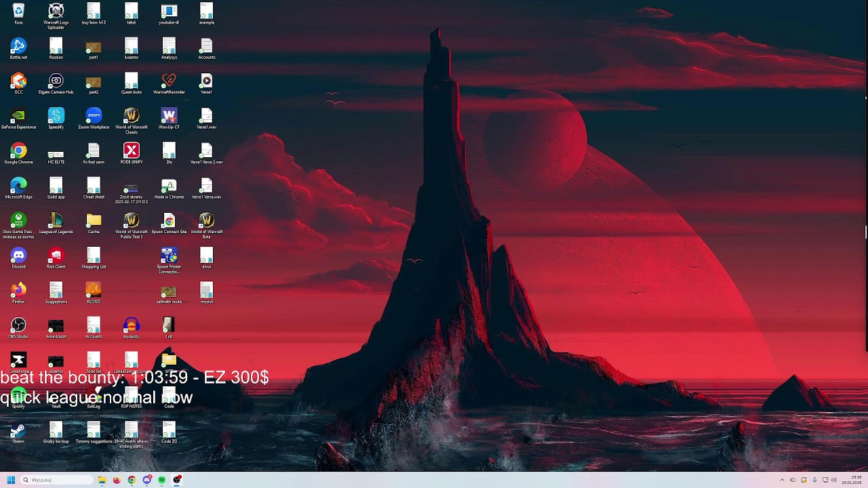This screenshot has height=488, width=868.
Task: Launch the World of Warcraft Beta shortcut
Action: [207, 226]
